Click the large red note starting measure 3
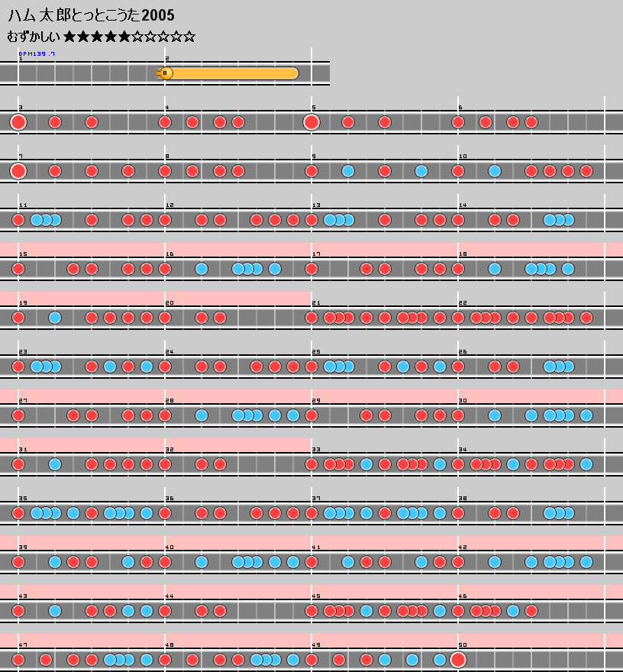This screenshot has width=623, height=672. [x=18, y=122]
